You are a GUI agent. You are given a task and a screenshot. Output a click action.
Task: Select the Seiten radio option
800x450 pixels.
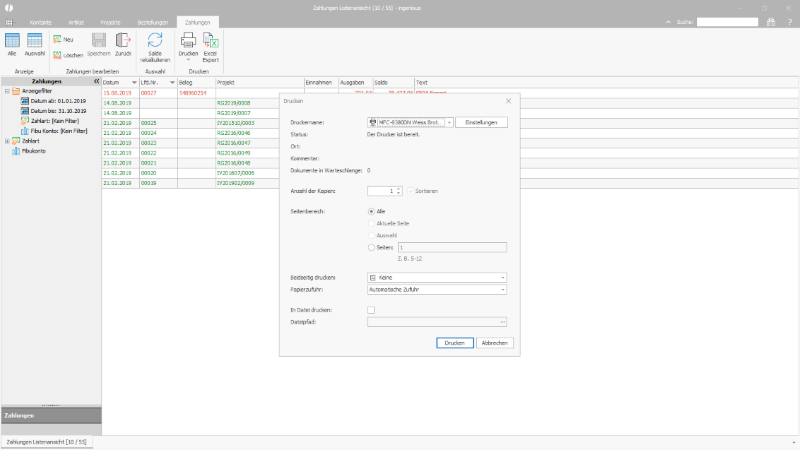(x=371, y=247)
